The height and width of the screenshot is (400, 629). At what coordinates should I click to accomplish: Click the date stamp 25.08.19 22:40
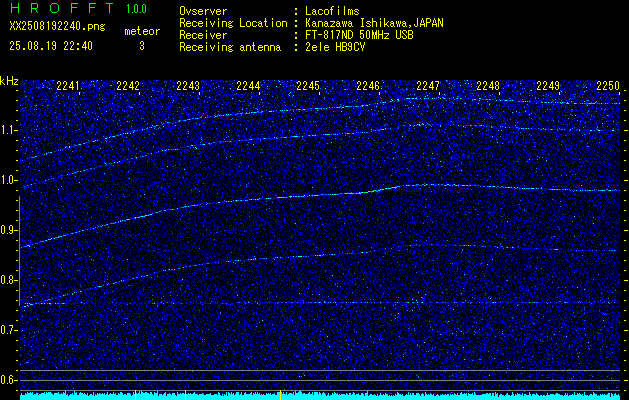(51, 46)
